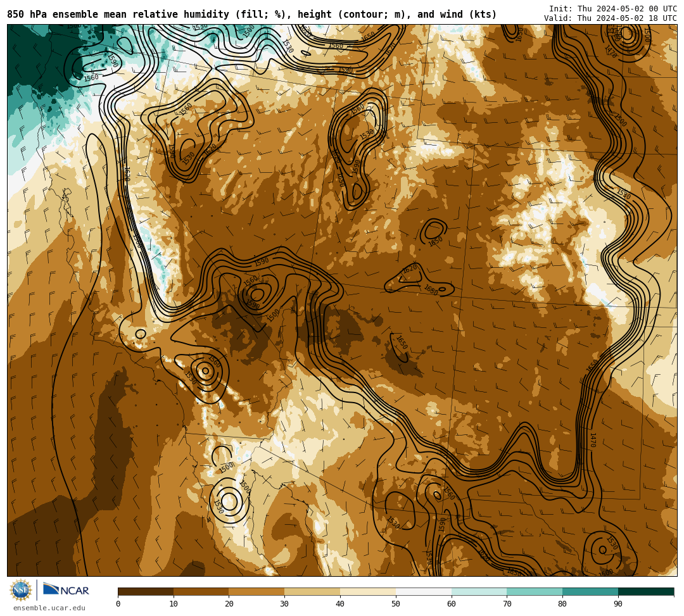Image resolution: width=684 pixels, height=616 pixels.
Task: Click the colorbar tick label 90
Action: 618,604
